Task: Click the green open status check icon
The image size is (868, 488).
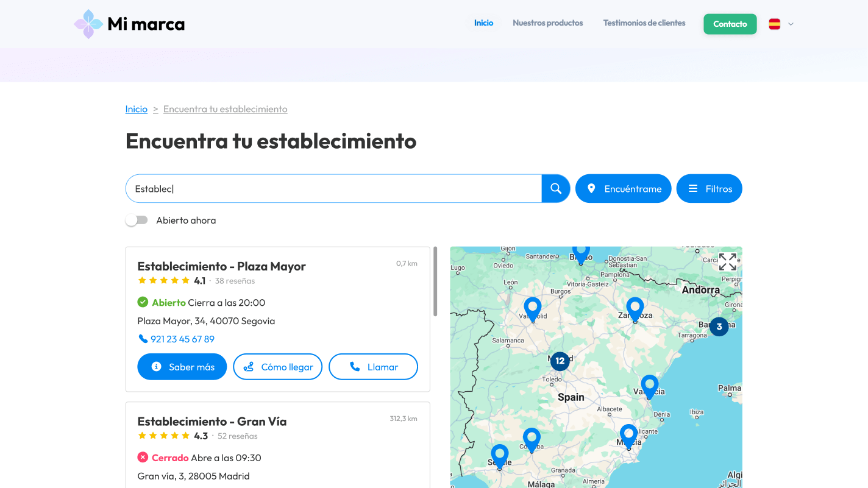Action: pos(143,302)
